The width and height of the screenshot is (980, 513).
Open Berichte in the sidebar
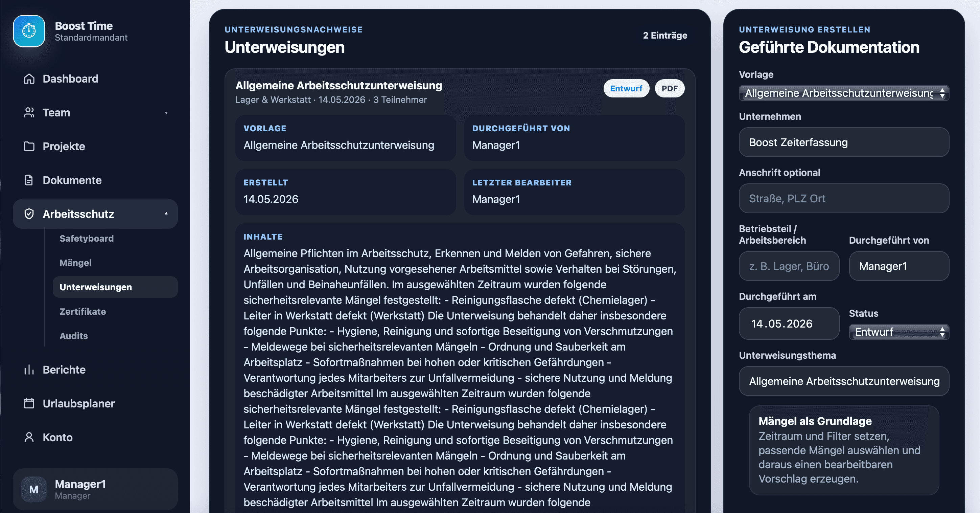click(95, 370)
